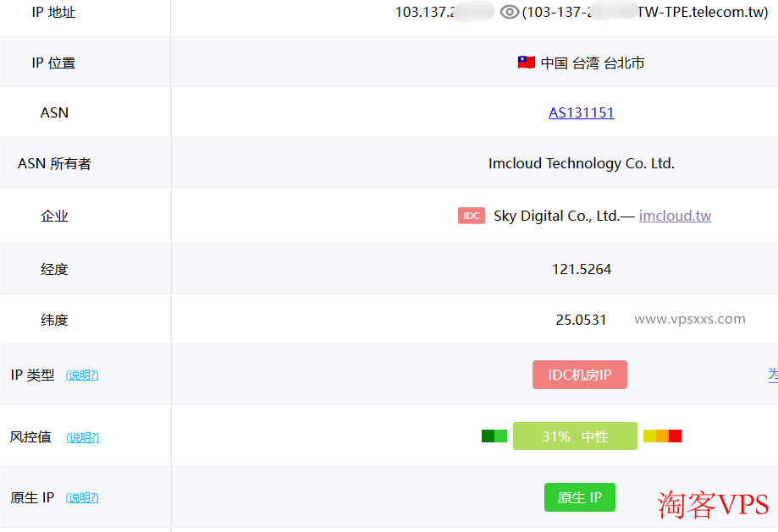Click the dark green risk indicator block
The image size is (778, 532).
click(487, 436)
